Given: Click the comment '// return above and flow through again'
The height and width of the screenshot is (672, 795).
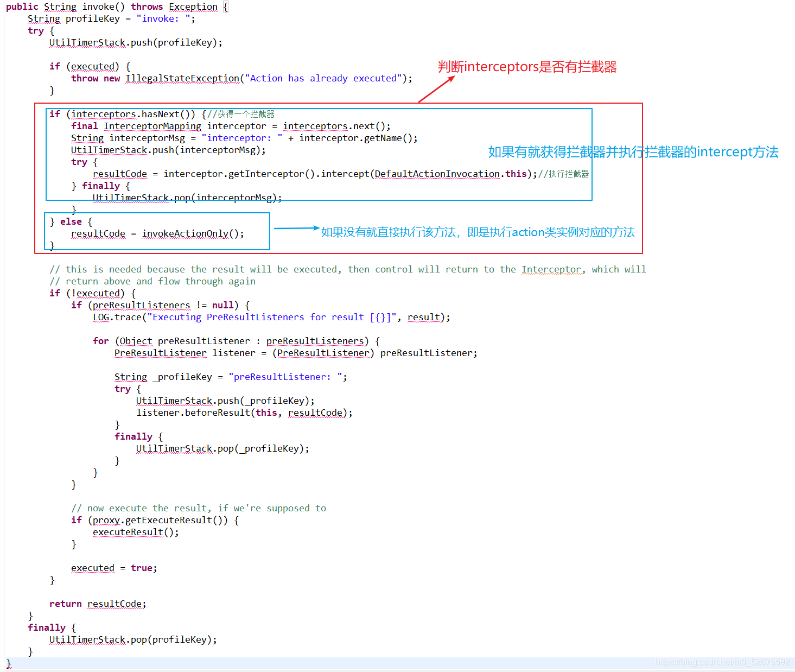Looking at the screenshot, I should click(x=152, y=281).
